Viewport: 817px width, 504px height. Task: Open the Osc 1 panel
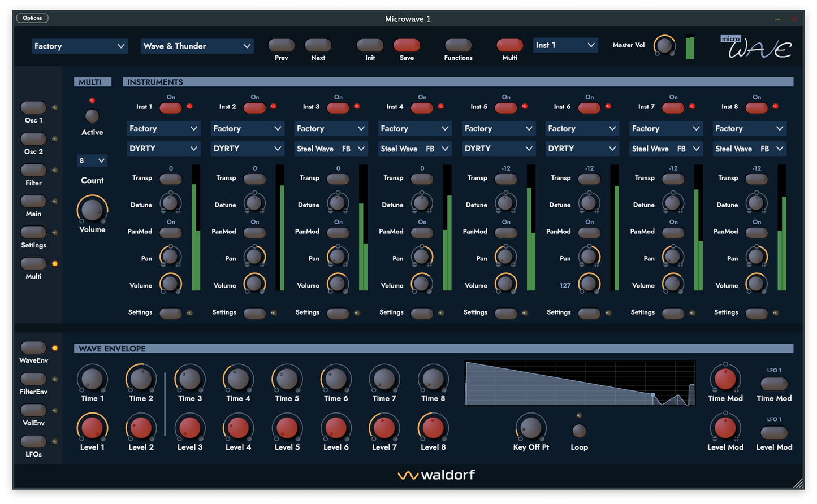tap(33, 107)
